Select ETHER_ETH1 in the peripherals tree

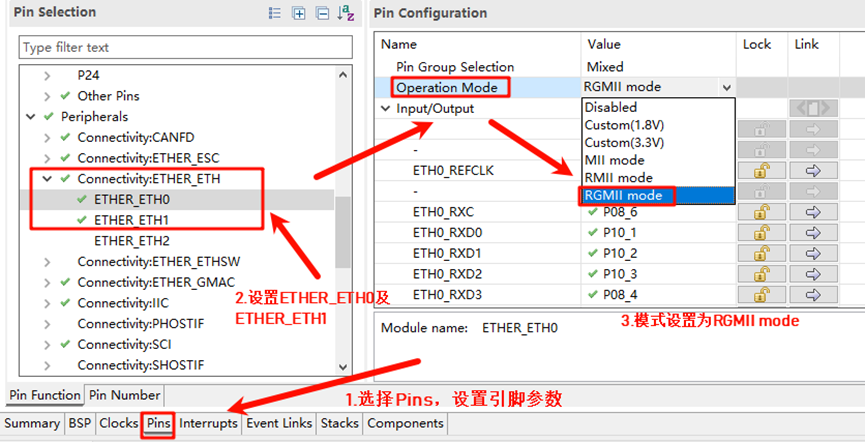[x=131, y=220]
